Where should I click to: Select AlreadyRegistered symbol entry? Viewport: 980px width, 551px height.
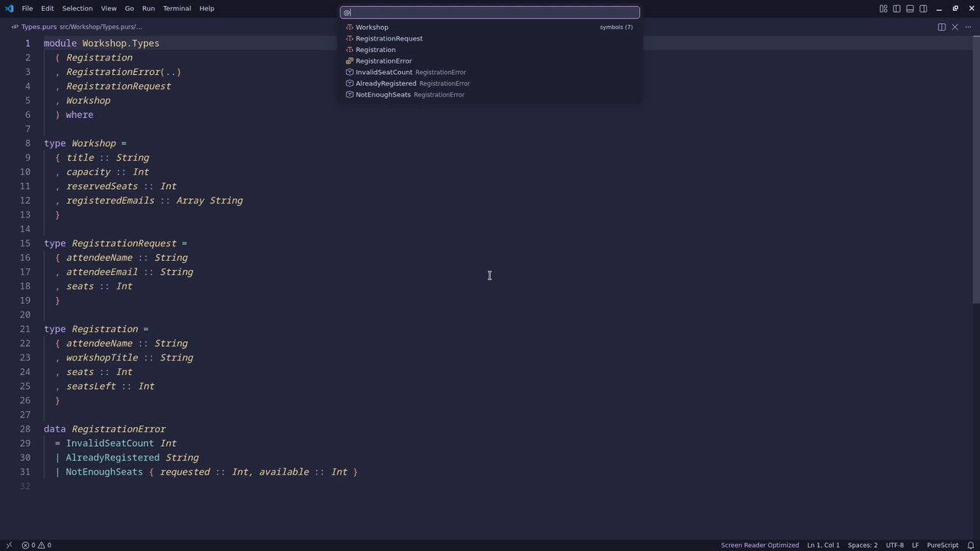pos(490,83)
